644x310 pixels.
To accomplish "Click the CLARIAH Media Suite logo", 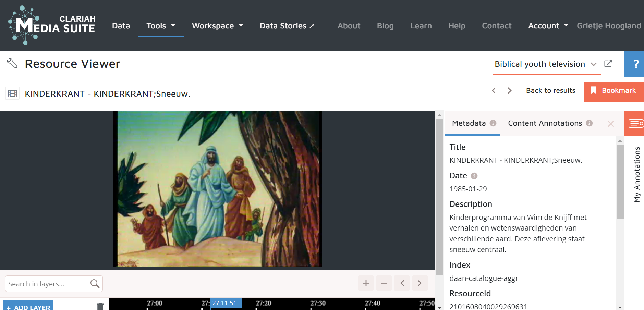I will coord(51,25).
